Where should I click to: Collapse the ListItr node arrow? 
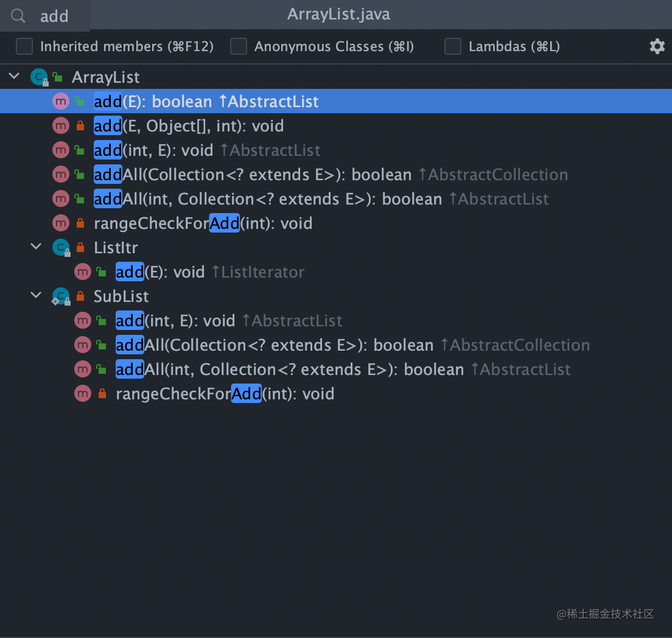pos(37,247)
